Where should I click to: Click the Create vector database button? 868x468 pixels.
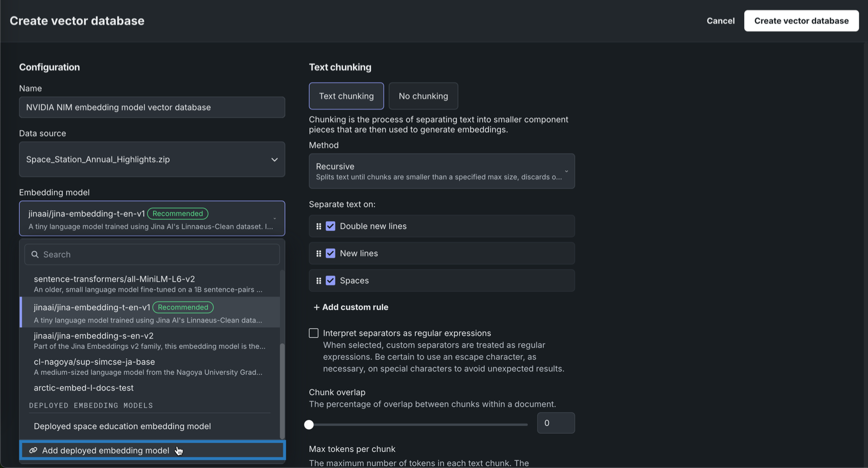801,21
